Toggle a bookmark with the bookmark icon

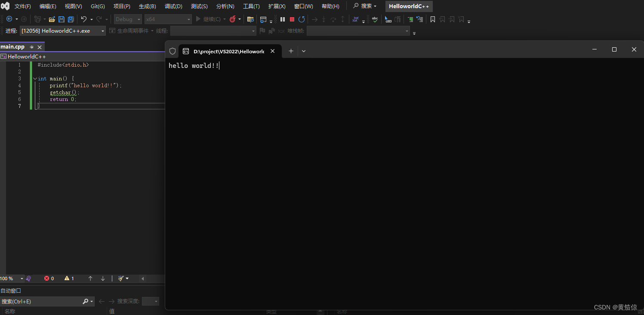433,19
